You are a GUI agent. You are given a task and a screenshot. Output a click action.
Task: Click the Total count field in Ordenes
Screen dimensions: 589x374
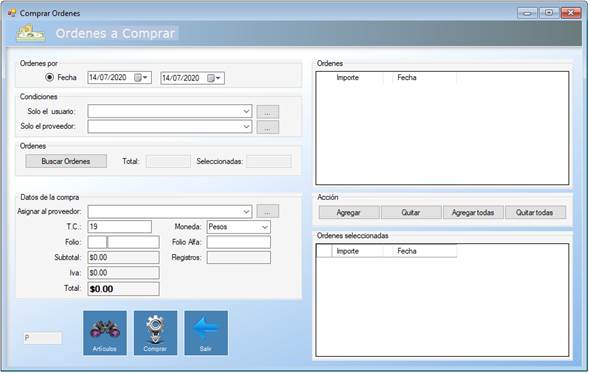pos(168,161)
